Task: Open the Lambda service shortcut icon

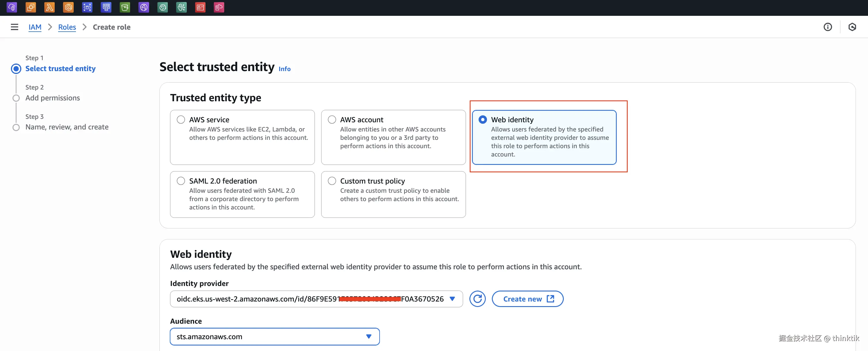Action: [x=50, y=7]
